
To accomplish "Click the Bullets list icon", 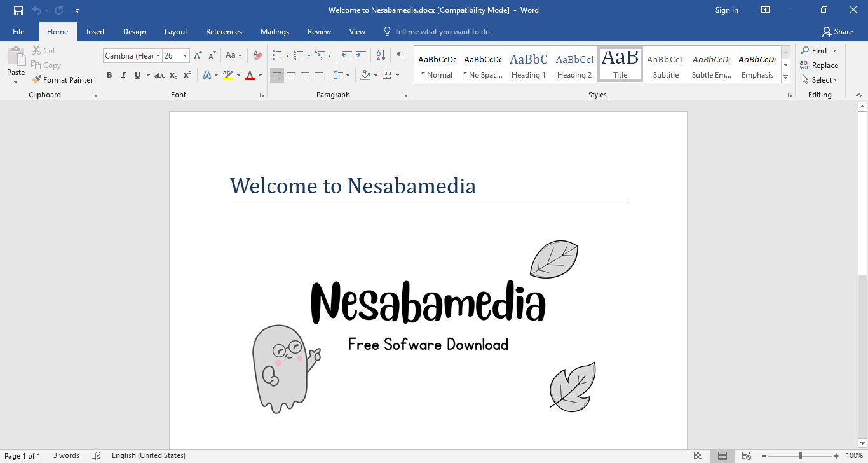I will click(x=276, y=56).
